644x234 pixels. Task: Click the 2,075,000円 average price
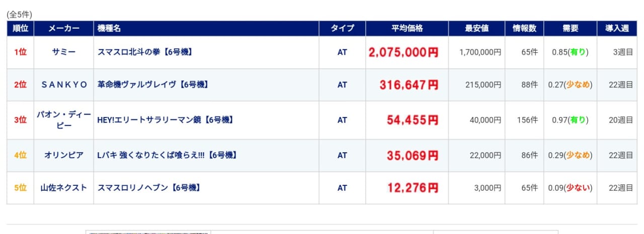404,52
